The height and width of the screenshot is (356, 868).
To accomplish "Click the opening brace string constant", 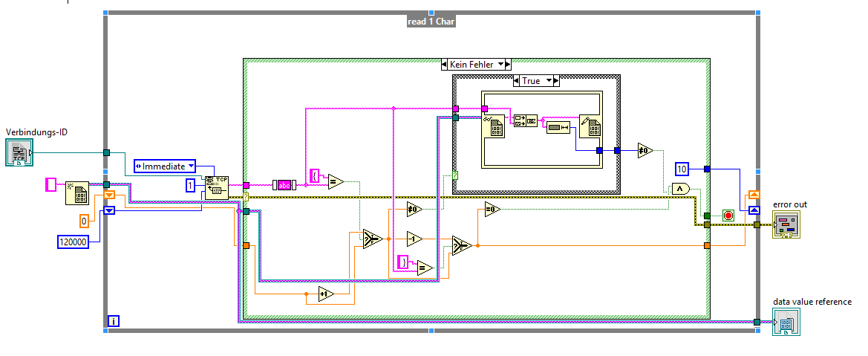I will (x=314, y=176).
